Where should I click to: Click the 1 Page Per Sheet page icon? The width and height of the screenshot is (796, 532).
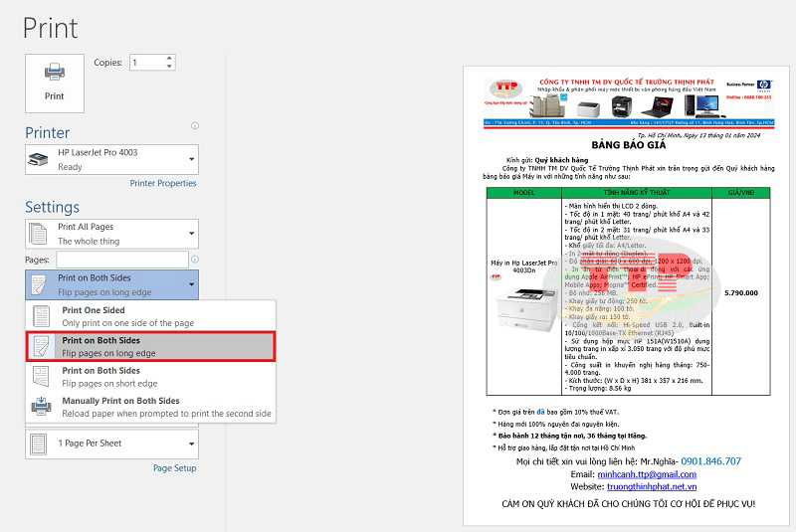tap(38, 443)
